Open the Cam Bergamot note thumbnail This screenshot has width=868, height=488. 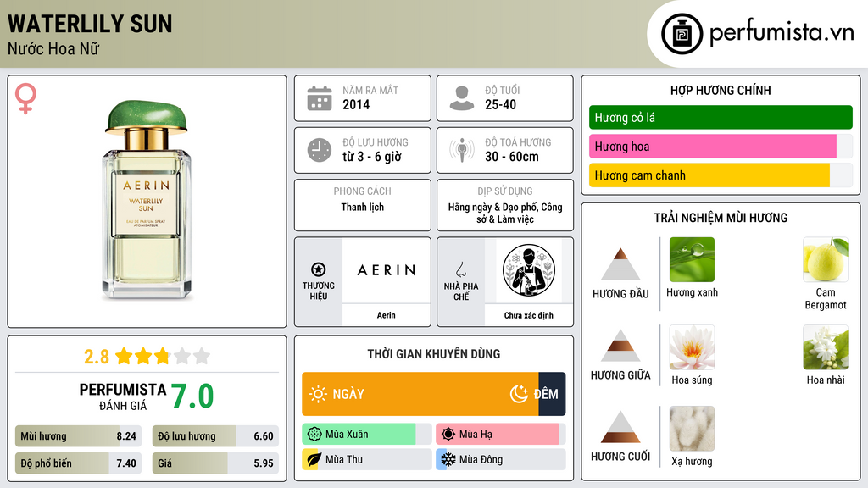pyautogui.click(x=826, y=260)
